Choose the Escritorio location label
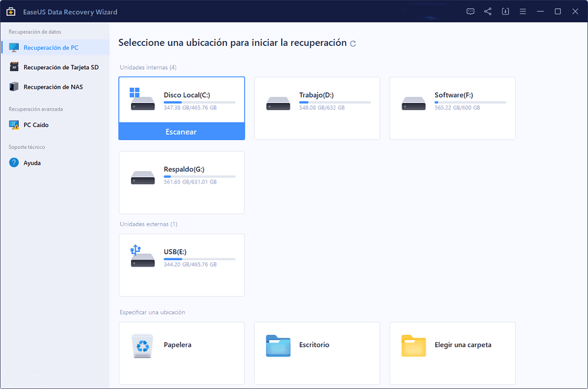Viewport: 588px width, 389px height. point(314,345)
